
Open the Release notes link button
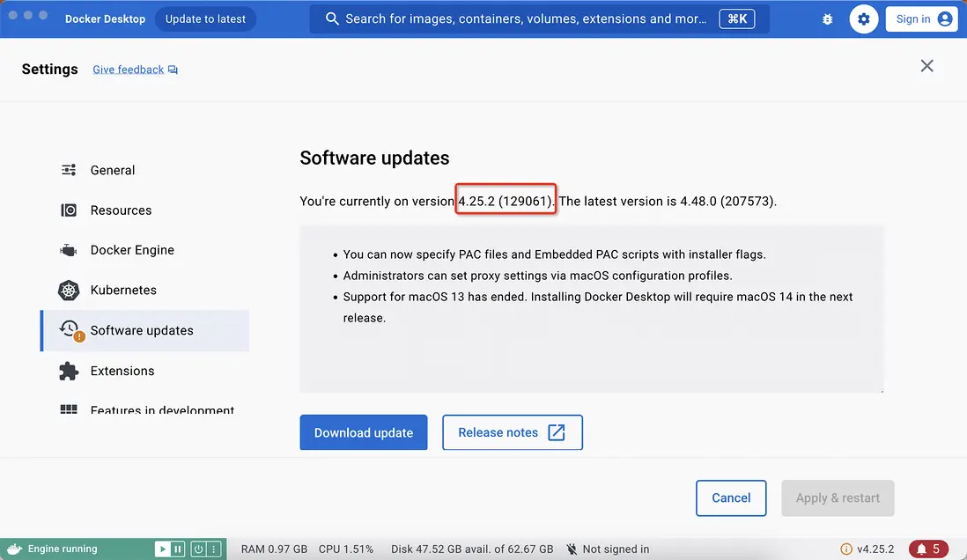coord(512,432)
